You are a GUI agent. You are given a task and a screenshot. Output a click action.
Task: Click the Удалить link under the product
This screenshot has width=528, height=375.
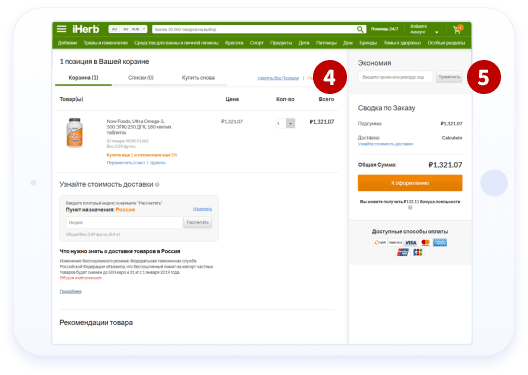click(x=158, y=163)
